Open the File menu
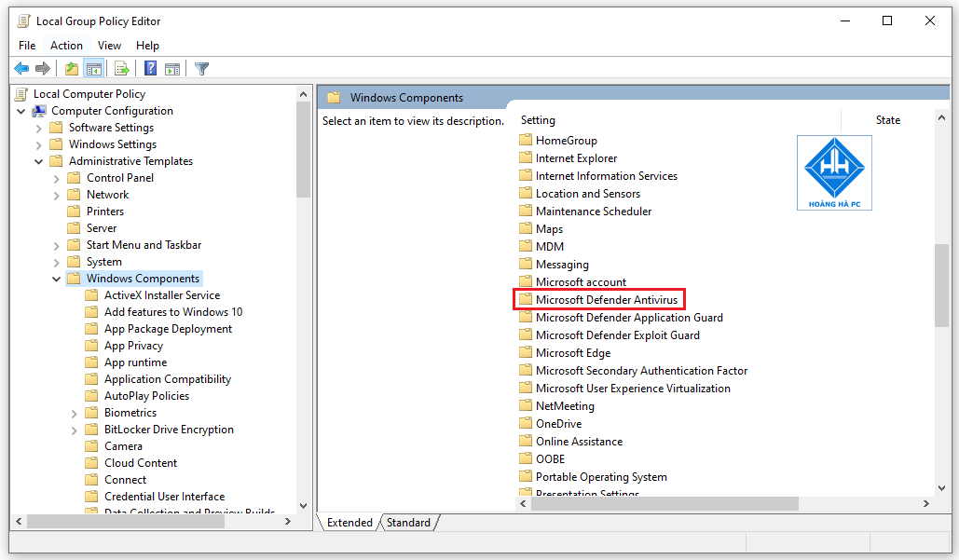Screen dimensions: 959x560 click(27, 46)
